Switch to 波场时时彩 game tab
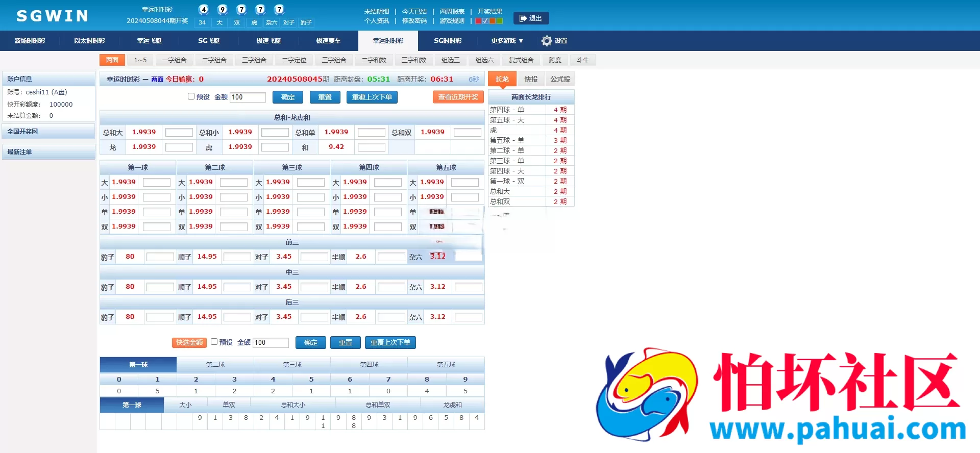Screen dimensions: 980x453 tap(30, 41)
